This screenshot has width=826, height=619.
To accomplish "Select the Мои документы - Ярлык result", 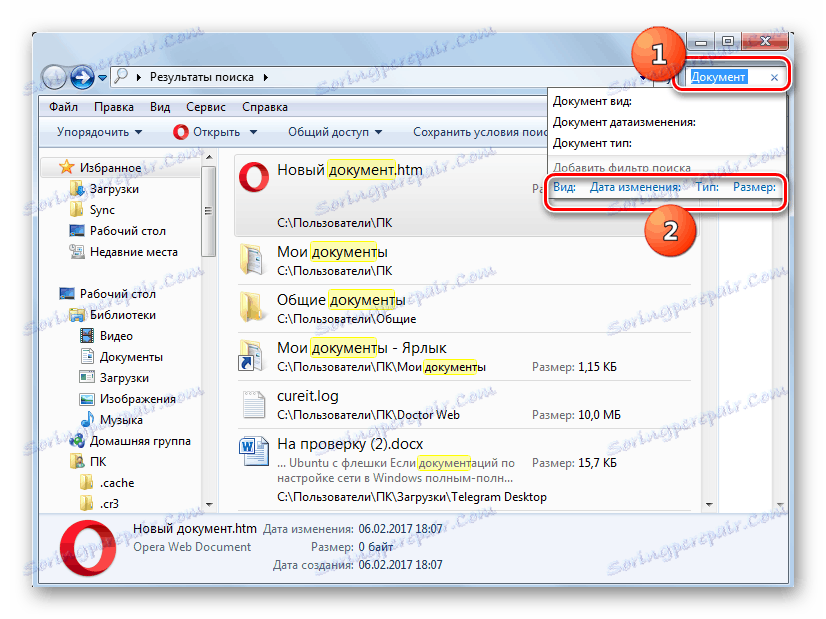I will point(362,348).
